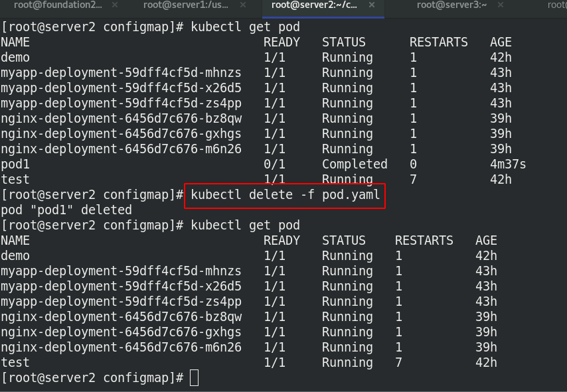Click 'myapp-deployment-59dff4cf5d-mhnzs' in the first list
The image size is (567, 392).
121,72
